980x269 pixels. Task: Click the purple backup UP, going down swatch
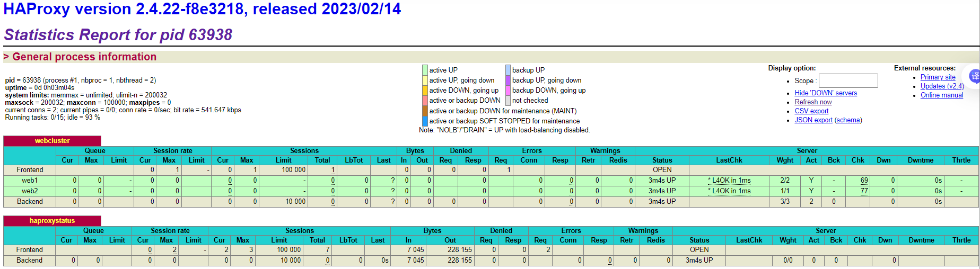click(508, 80)
